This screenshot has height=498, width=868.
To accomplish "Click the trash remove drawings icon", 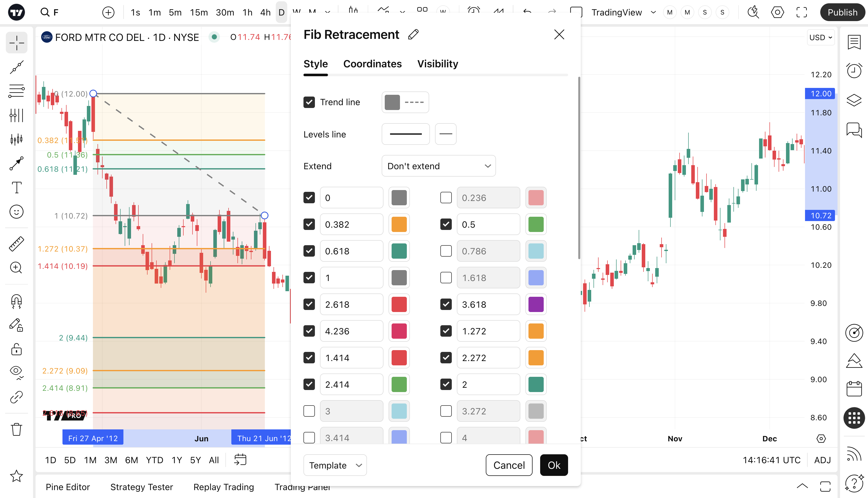I will (17, 429).
